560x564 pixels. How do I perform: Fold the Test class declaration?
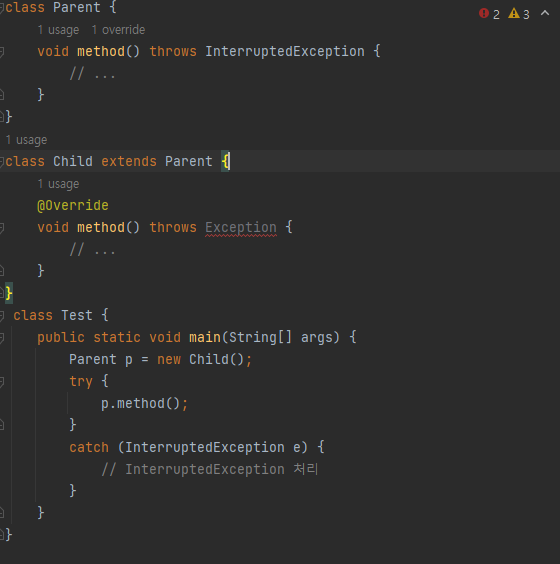[x=2, y=316]
